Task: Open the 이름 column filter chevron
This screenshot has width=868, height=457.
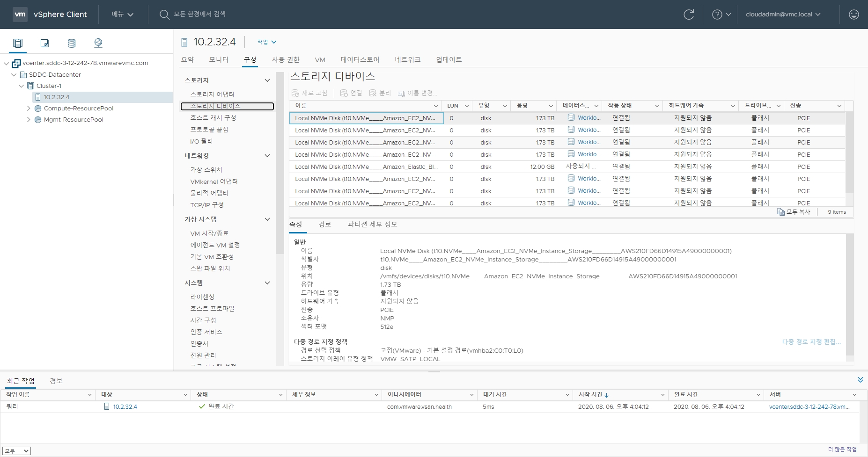Action: click(435, 106)
